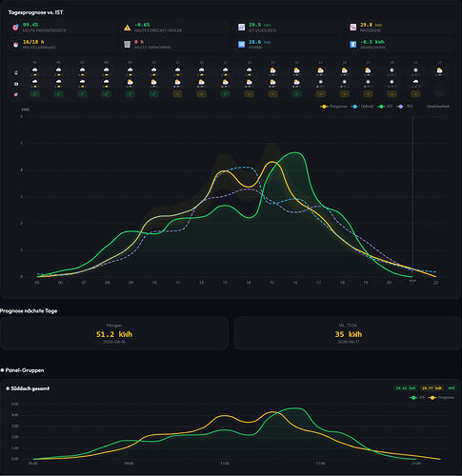Click the 99.4% accuracy value
Image resolution: width=462 pixels, height=476 pixels.
tap(30, 25)
